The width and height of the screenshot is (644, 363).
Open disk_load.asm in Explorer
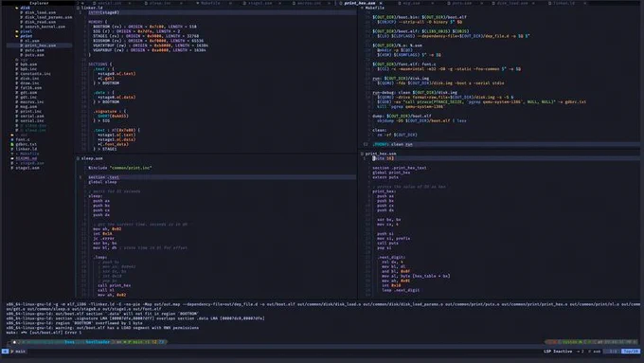[40, 12]
